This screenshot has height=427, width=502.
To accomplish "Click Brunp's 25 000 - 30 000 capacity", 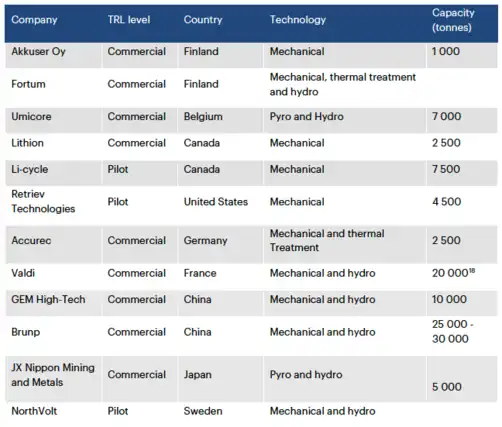I will click(x=453, y=332).
